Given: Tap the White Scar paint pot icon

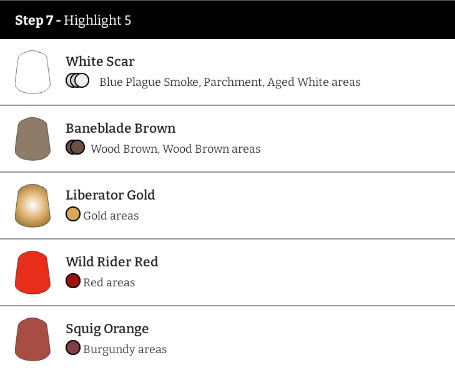Looking at the screenshot, I should 33,72.
